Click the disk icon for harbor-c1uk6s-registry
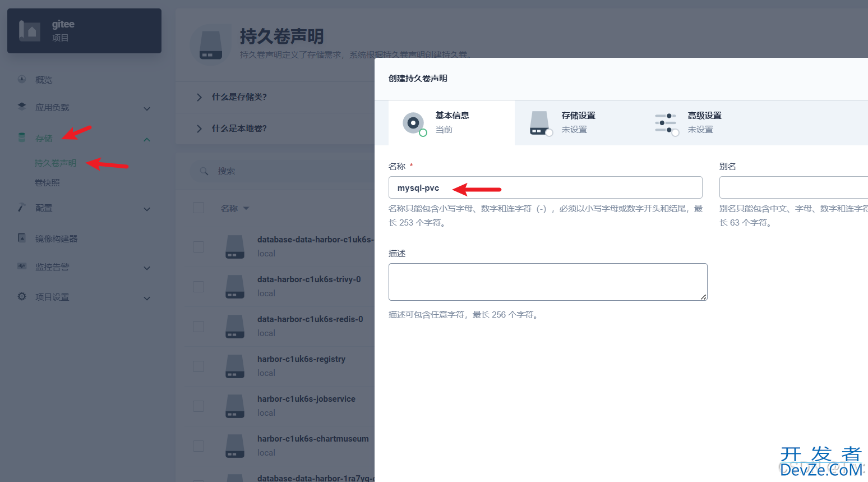The image size is (868, 482). [x=235, y=366]
